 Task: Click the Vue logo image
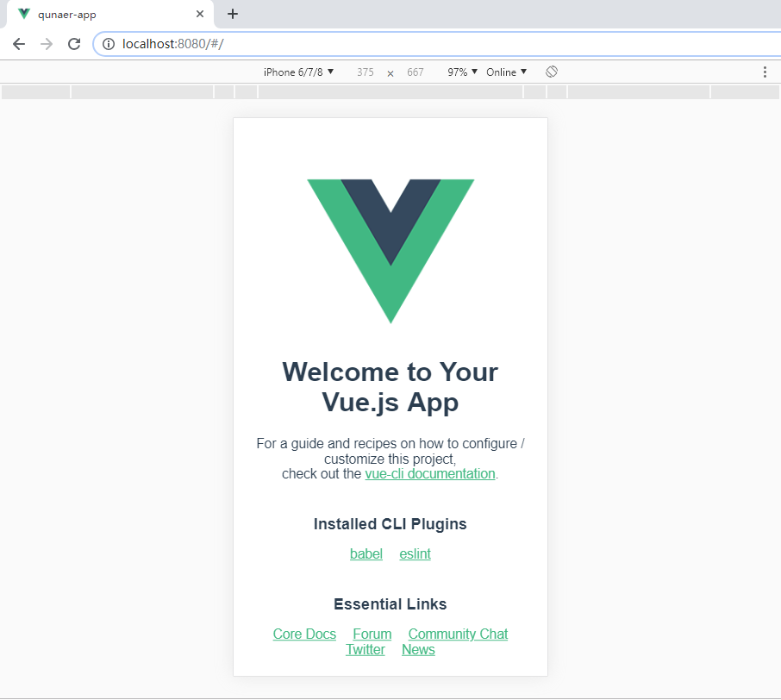pos(390,251)
